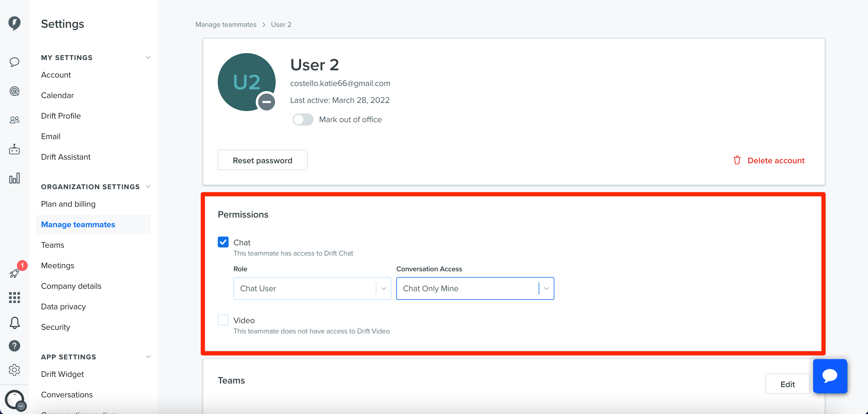Collapse the My Settings section
Viewport: 868px width, 414px height.
[x=148, y=57]
